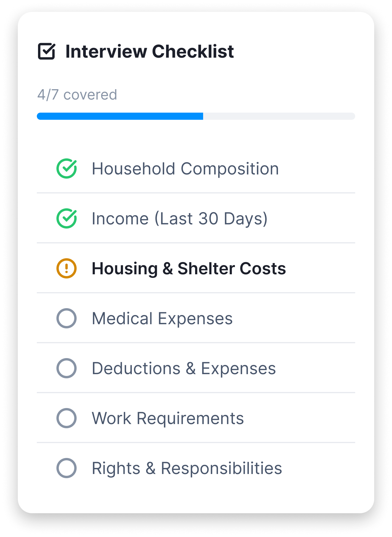Screen dimensions: 392x537
Task: Click orange warning icon for Housing costs
Action: 67,268
